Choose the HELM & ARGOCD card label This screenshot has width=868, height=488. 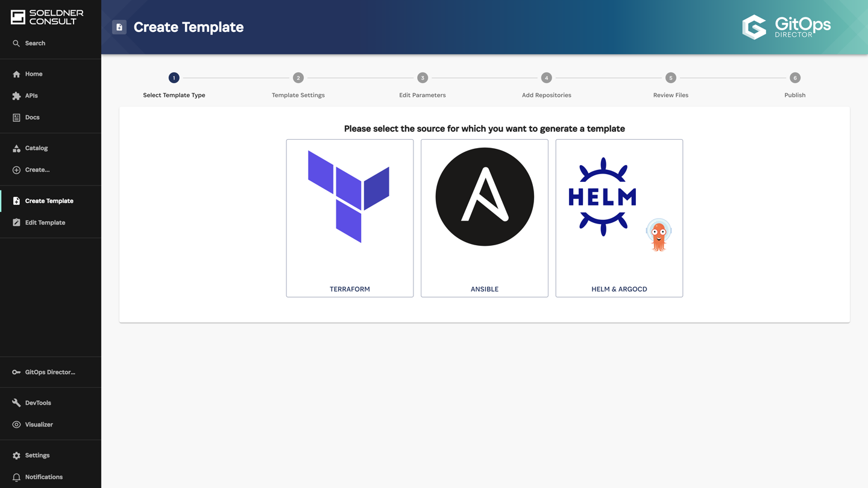619,289
